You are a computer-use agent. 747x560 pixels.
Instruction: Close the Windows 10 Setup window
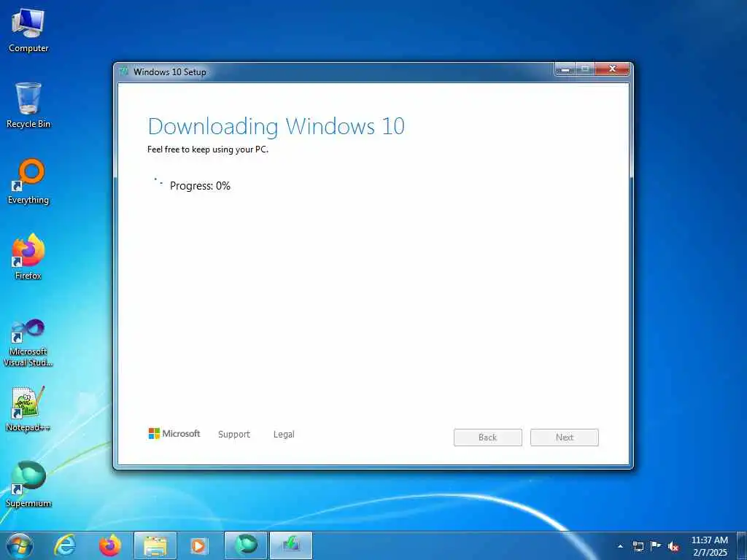[x=613, y=69]
